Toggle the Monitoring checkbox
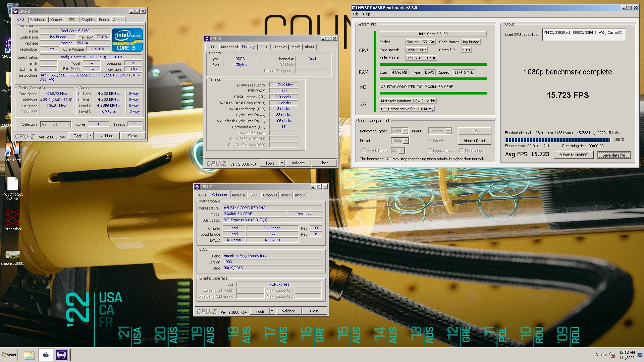Viewport: 644px width, 362px height. pyautogui.click(x=462, y=150)
